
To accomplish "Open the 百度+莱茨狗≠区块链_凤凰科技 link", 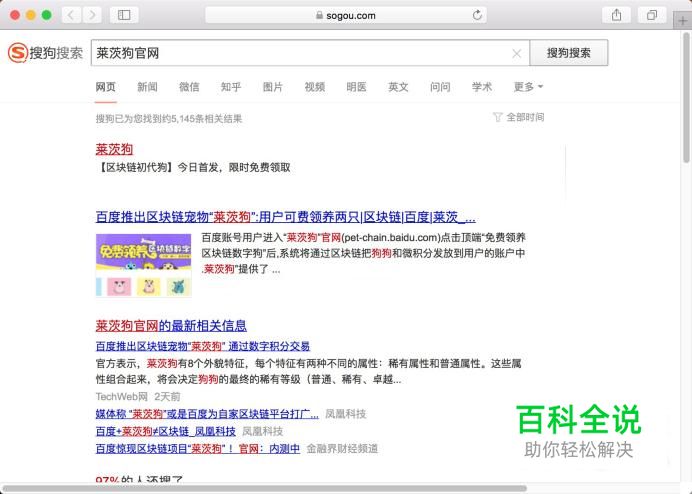I will (165, 431).
